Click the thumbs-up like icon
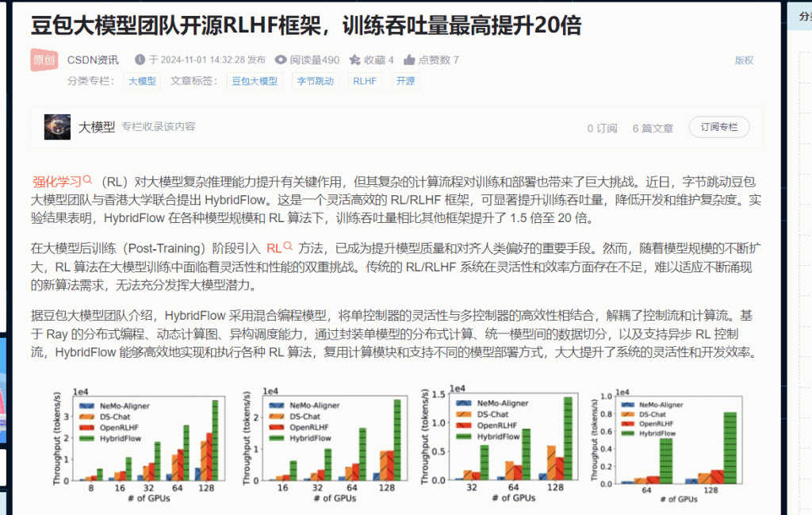The height and width of the screenshot is (515, 812). [409, 60]
